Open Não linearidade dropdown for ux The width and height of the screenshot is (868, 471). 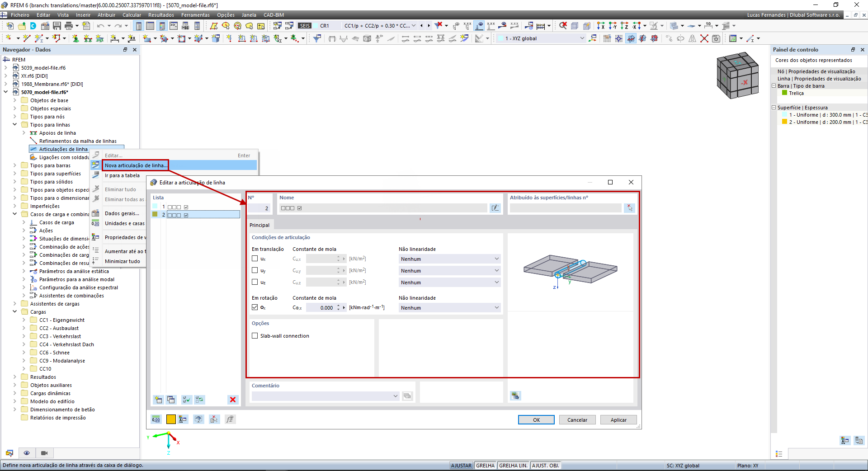click(449, 259)
